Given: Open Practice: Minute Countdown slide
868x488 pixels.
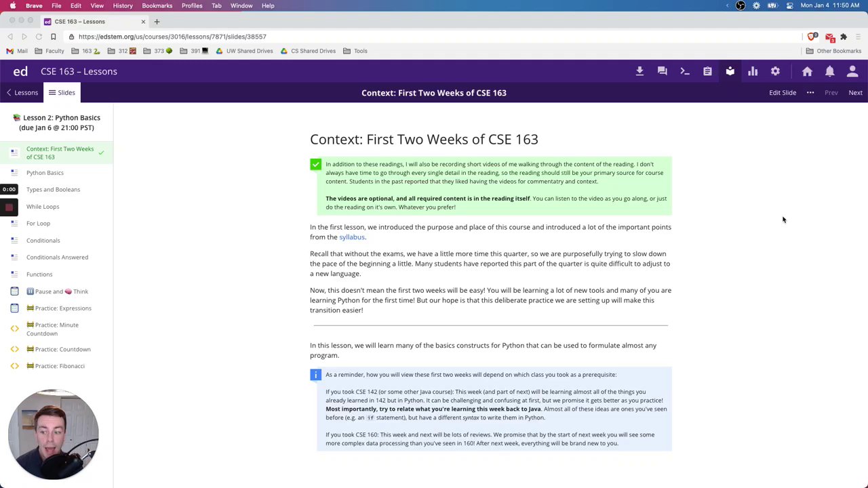Looking at the screenshot, I should point(56,329).
